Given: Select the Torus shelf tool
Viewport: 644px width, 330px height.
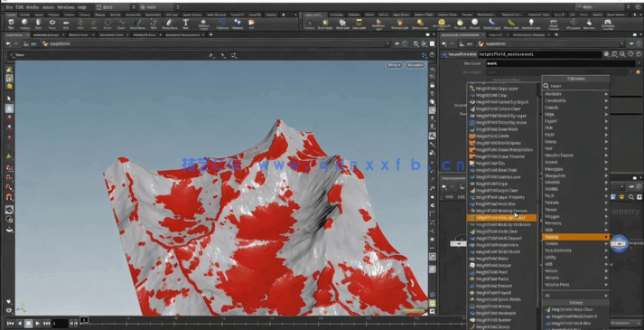Looking at the screenshot, I should (x=52, y=24).
